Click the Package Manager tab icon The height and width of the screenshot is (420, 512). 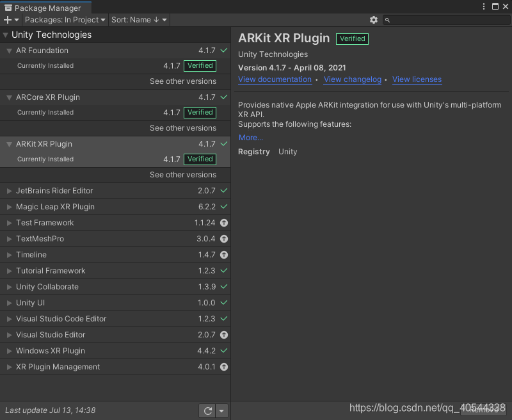[8, 8]
